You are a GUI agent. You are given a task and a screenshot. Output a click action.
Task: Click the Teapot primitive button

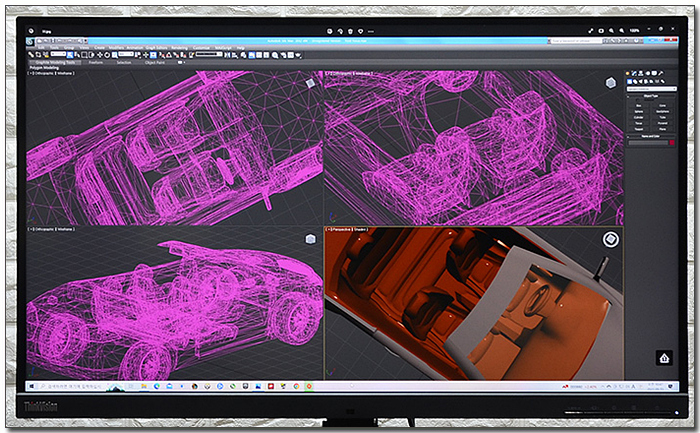point(640,128)
